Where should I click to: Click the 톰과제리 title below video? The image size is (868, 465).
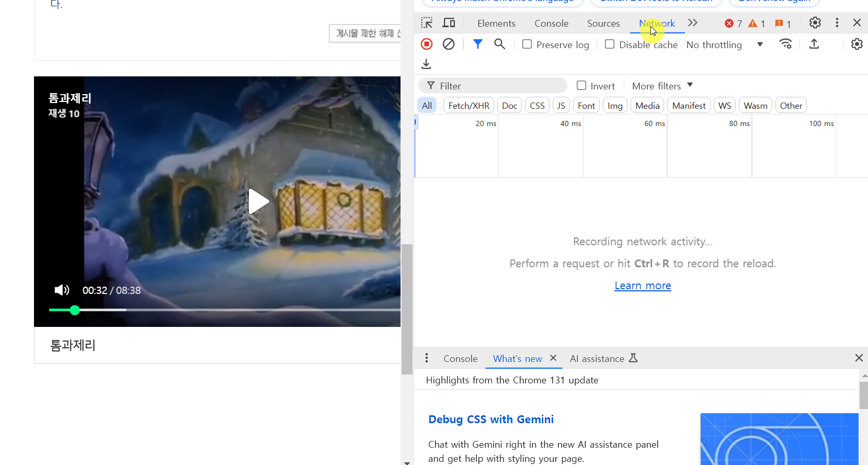(x=73, y=345)
